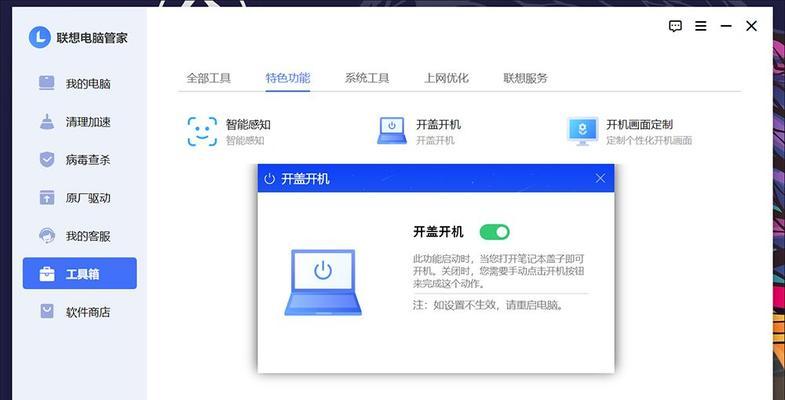Viewport: 785px width, 400px height.
Task: Select 工具箱 label in the sidebar
Action: [83, 274]
